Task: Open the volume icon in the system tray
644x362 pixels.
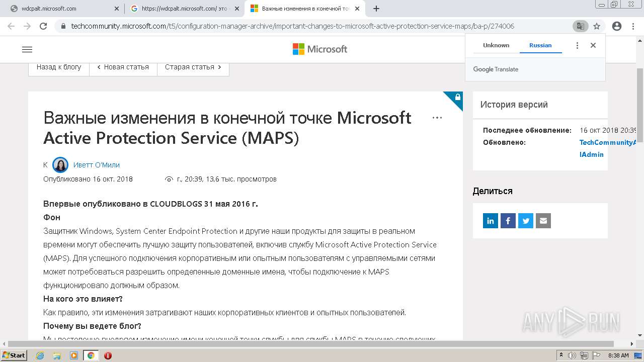Action: (x=573, y=355)
